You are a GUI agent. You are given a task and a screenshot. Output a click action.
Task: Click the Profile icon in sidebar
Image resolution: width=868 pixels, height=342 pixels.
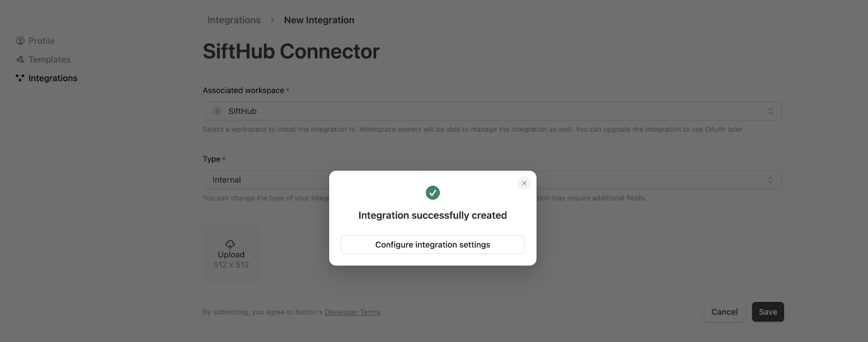coord(20,41)
